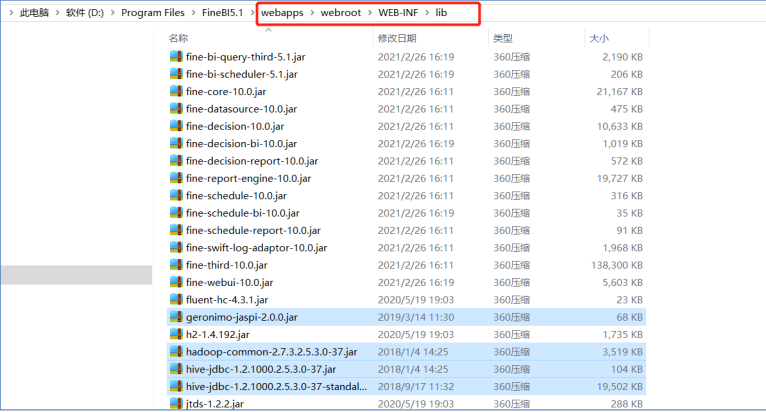Screen dimensions: 766x412
Task: Click the fine-schedule-bi-10.0.jar archive icon
Action: tap(176, 213)
